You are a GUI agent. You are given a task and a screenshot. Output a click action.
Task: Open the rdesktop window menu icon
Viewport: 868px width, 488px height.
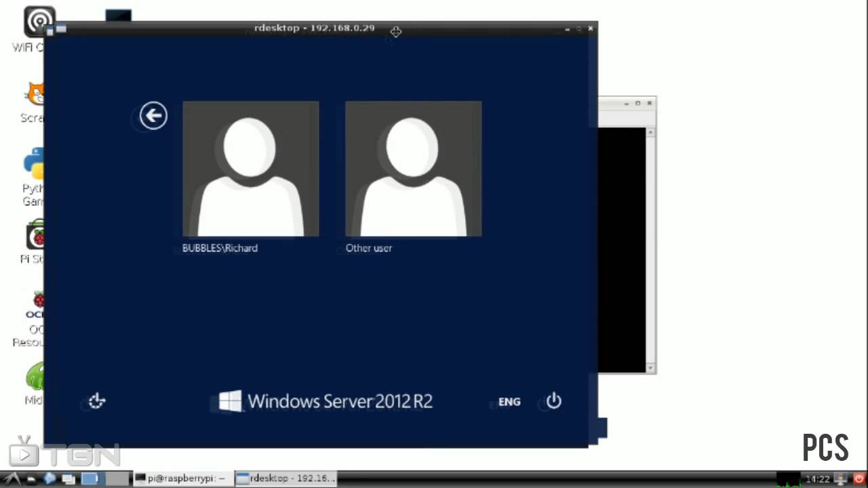pyautogui.click(x=61, y=28)
